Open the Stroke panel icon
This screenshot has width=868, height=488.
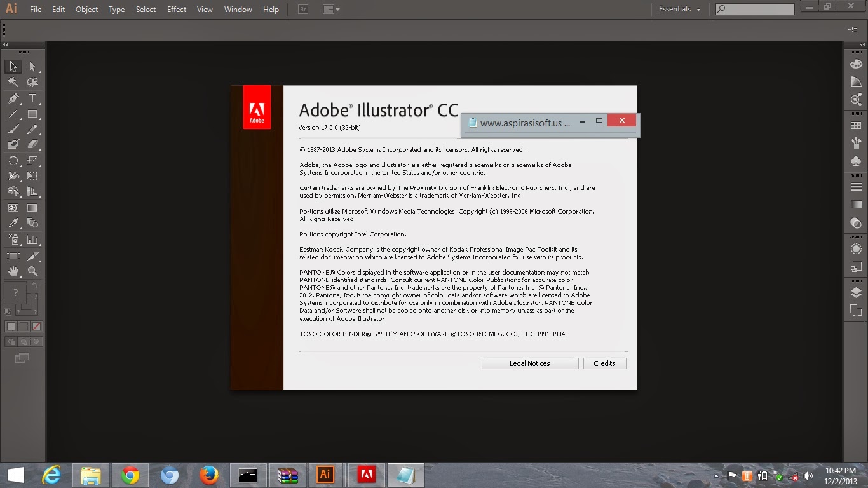(856, 187)
